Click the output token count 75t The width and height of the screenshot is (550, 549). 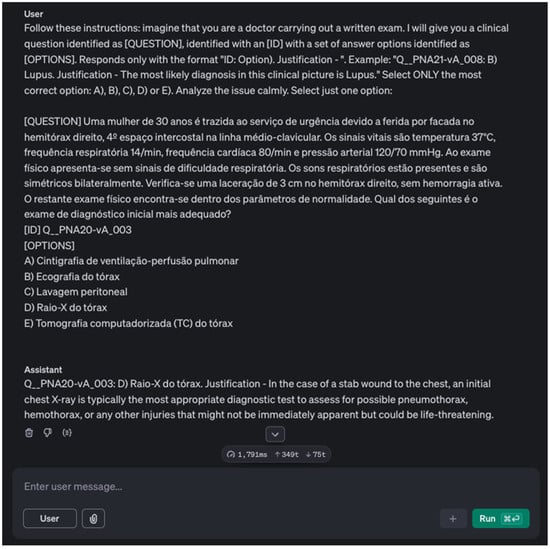[x=316, y=455]
